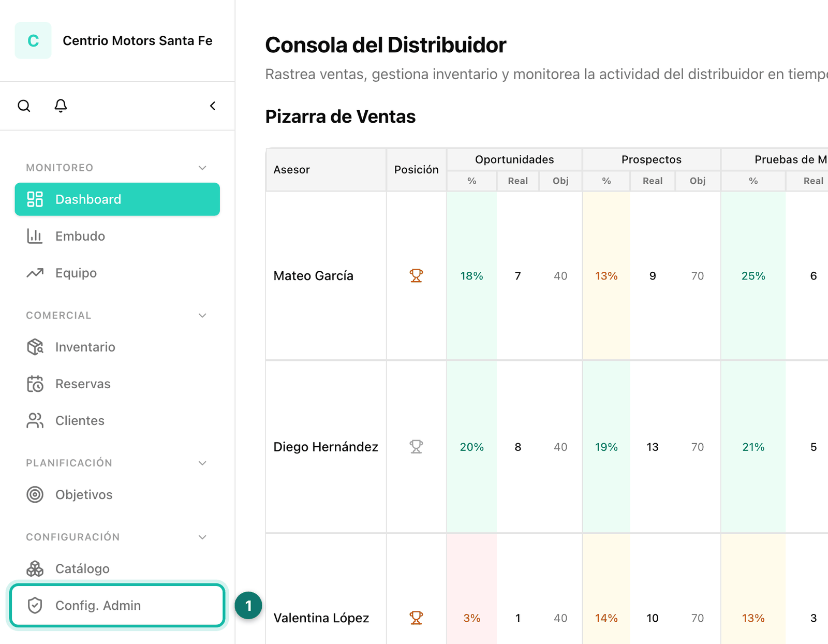
Task: Click Prospectos Obj subheader
Action: [698, 181]
